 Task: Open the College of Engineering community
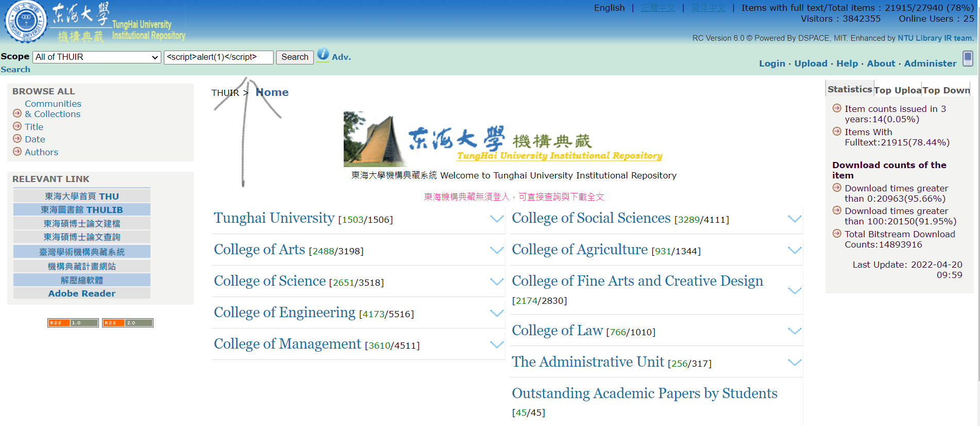(x=284, y=313)
